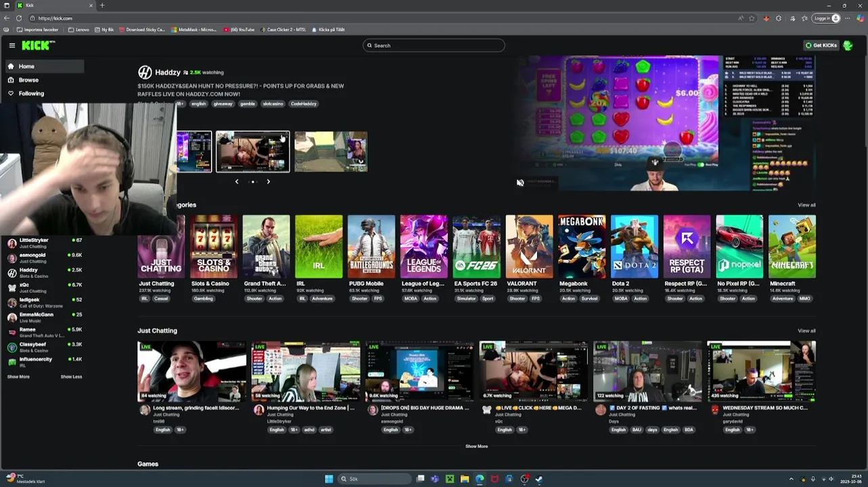Open the Grand Theft Auto category card
Viewport: 868px width, 487px height.
(266, 247)
